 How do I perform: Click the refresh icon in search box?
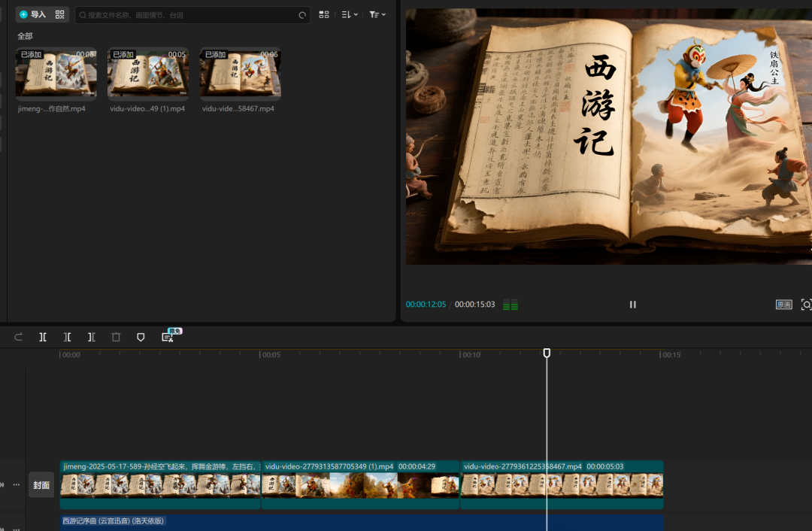tap(302, 15)
